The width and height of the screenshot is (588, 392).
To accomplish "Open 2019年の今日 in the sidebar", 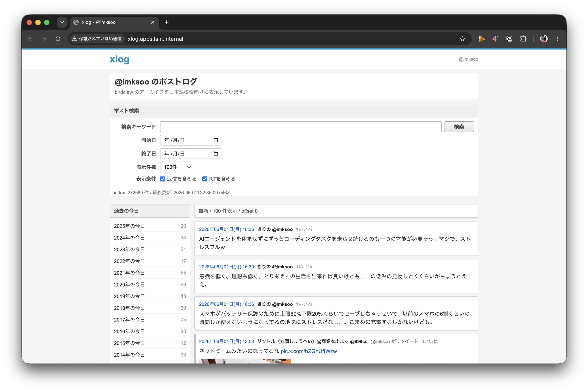I will click(150, 296).
